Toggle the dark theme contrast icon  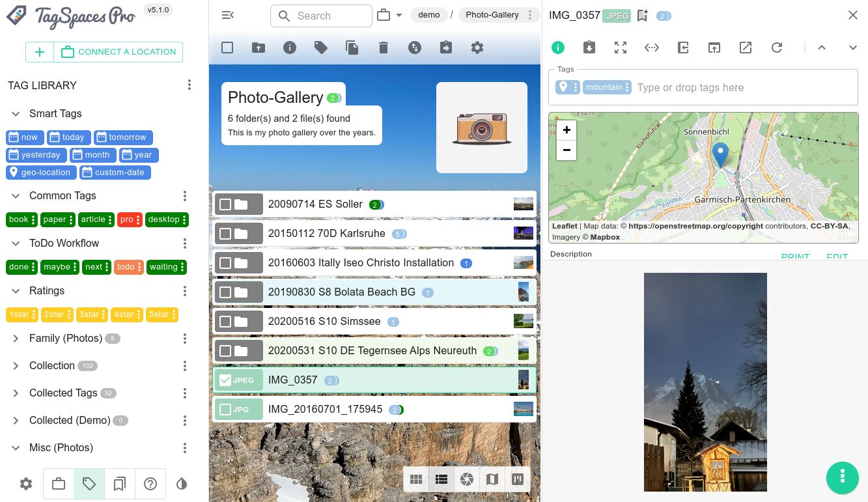pos(182,484)
